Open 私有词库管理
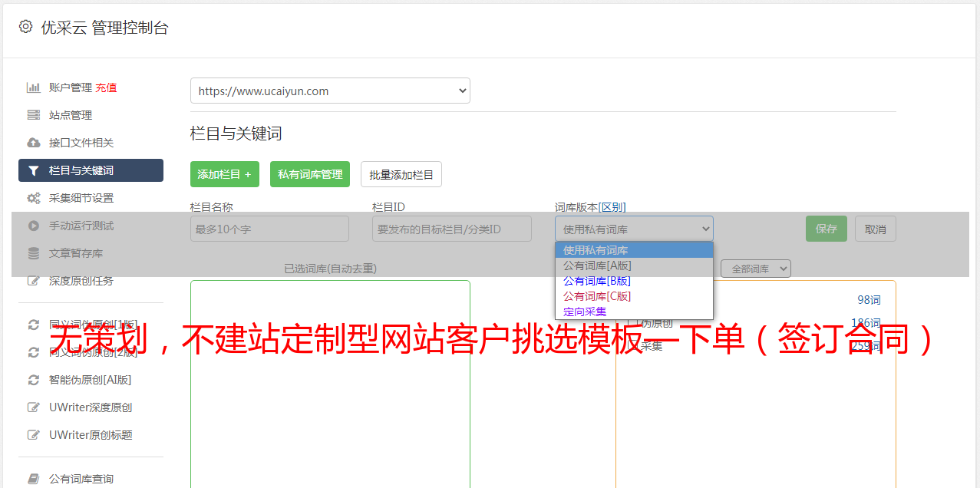The height and width of the screenshot is (488, 980). [x=310, y=174]
